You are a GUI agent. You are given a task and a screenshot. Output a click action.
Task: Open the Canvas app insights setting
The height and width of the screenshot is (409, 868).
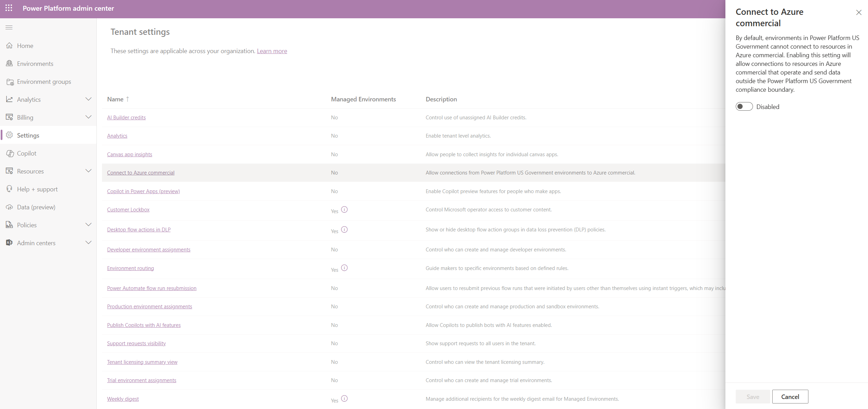tap(130, 154)
